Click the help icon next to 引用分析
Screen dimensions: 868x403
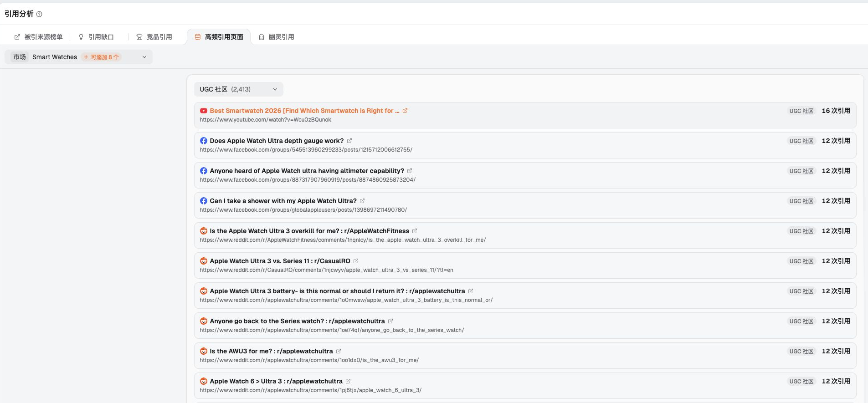pyautogui.click(x=39, y=14)
